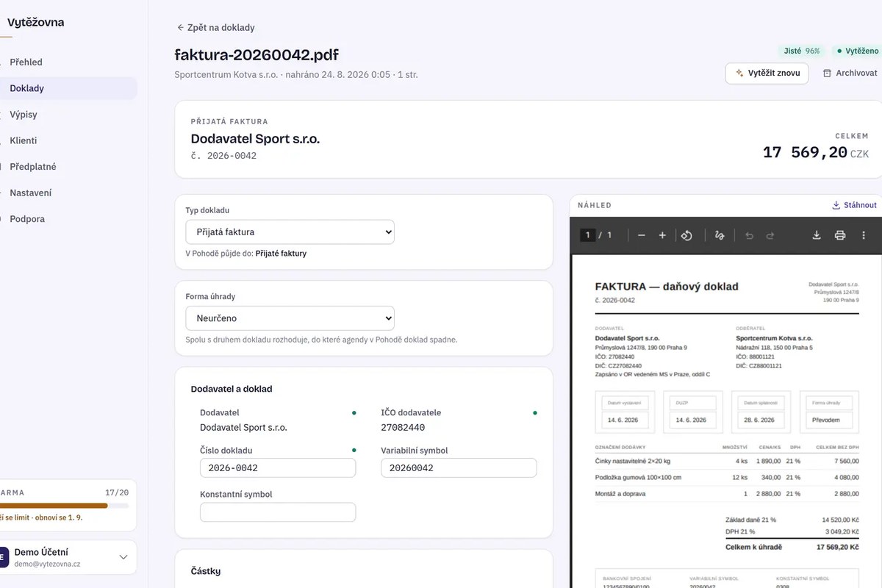Zoom out in the PDF preview
The height and width of the screenshot is (588, 882).
642,235
